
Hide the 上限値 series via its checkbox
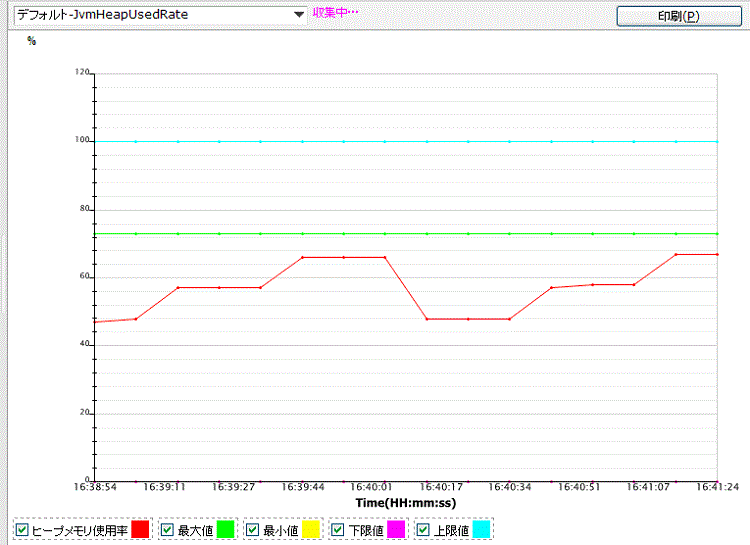[x=423, y=530]
